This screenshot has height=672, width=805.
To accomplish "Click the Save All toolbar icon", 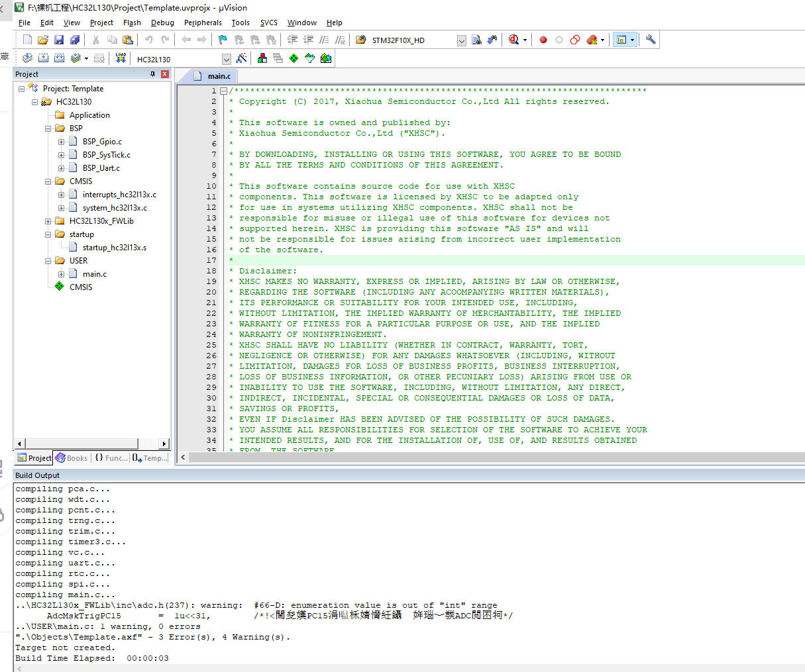I will [75, 40].
